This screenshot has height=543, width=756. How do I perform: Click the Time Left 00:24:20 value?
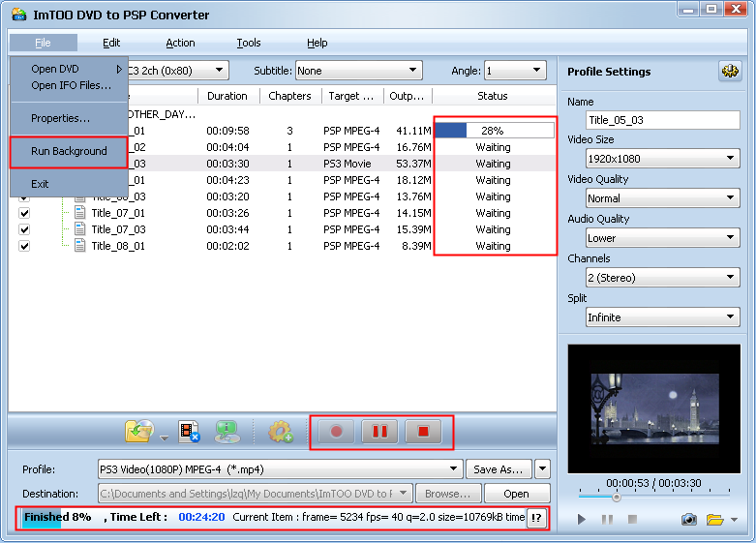[x=201, y=517]
